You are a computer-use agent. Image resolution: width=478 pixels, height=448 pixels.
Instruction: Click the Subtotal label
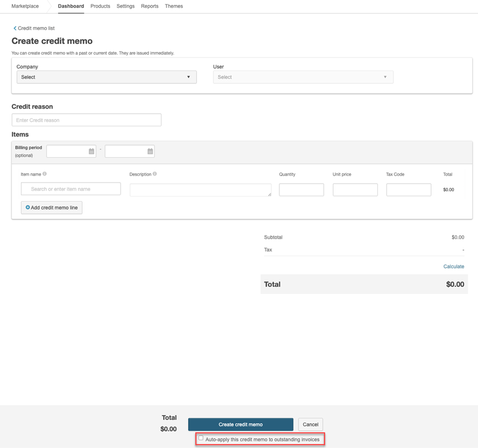pyautogui.click(x=273, y=237)
